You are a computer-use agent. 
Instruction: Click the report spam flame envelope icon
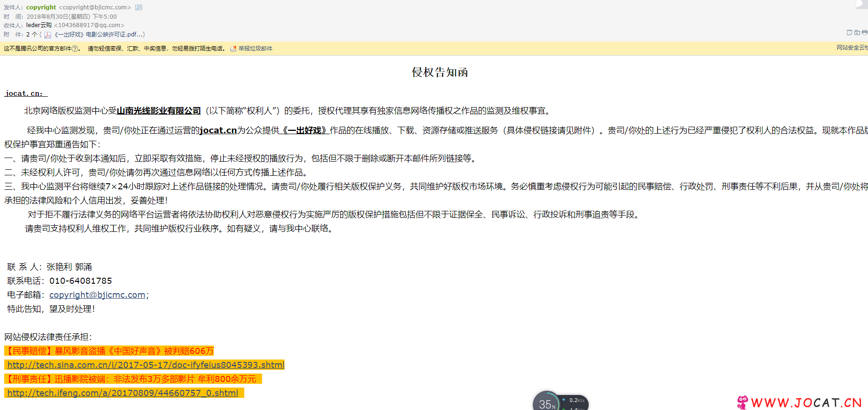[x=233, y=49]
